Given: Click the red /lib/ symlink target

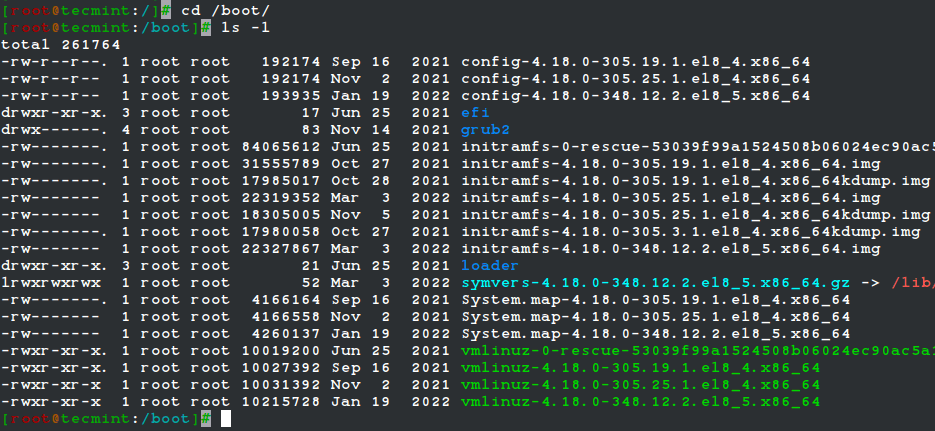Looking at the screenshot, I should [911, 283].
